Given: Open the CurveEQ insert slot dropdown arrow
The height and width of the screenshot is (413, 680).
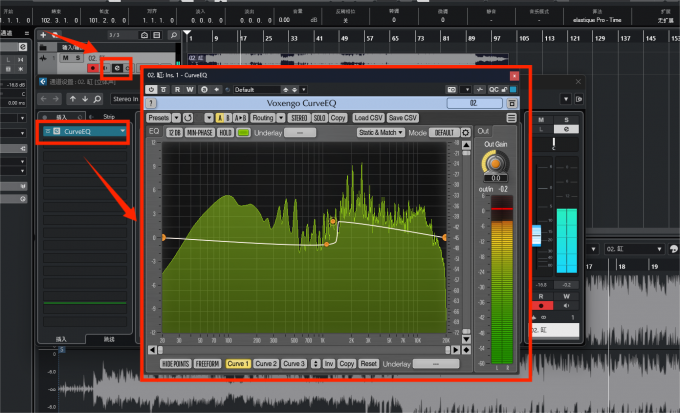Looking at the screenshot, I should (x=123, y=131).
